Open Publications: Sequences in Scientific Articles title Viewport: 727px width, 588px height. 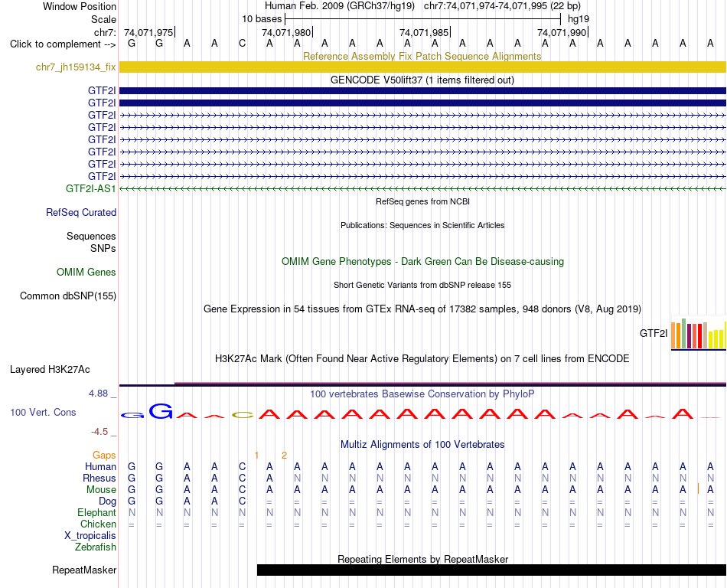pyautogui.click(x=422, y=225)
